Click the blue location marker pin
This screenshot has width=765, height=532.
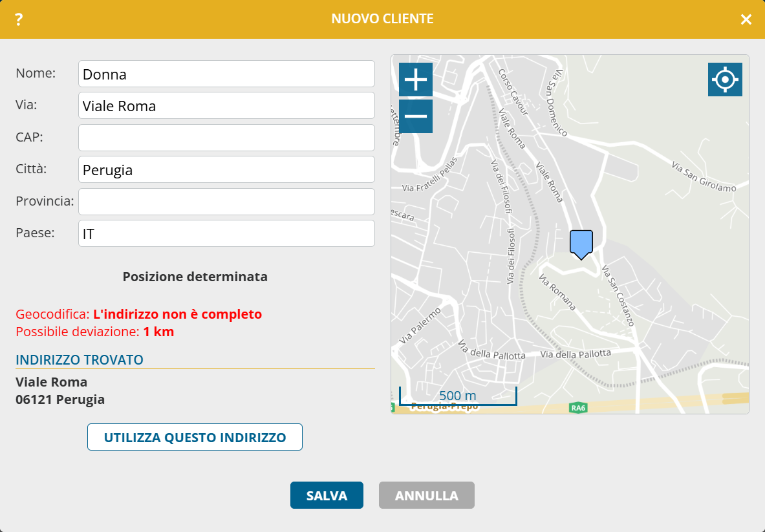click(x=581, y=244)
